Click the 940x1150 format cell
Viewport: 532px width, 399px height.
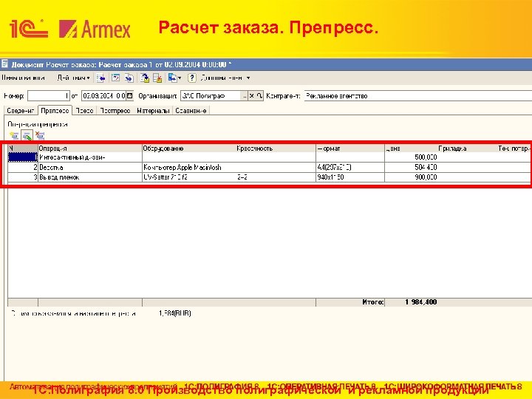pos(350,177)
